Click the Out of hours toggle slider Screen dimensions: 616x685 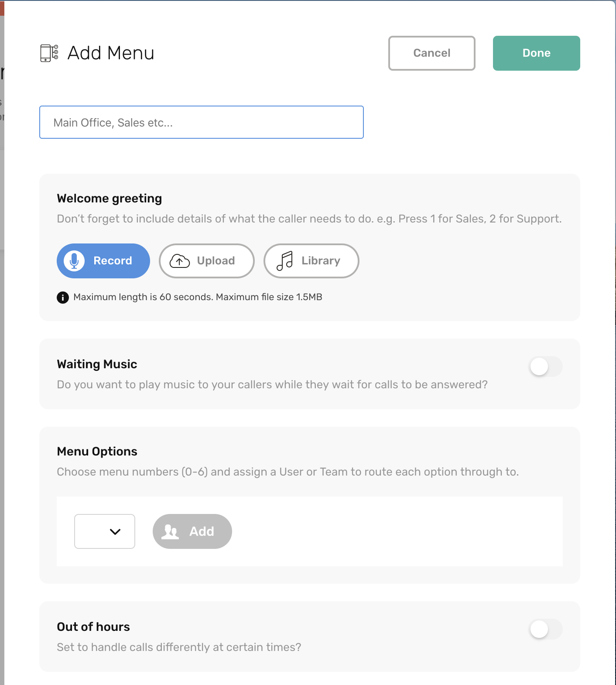[545, 629]
